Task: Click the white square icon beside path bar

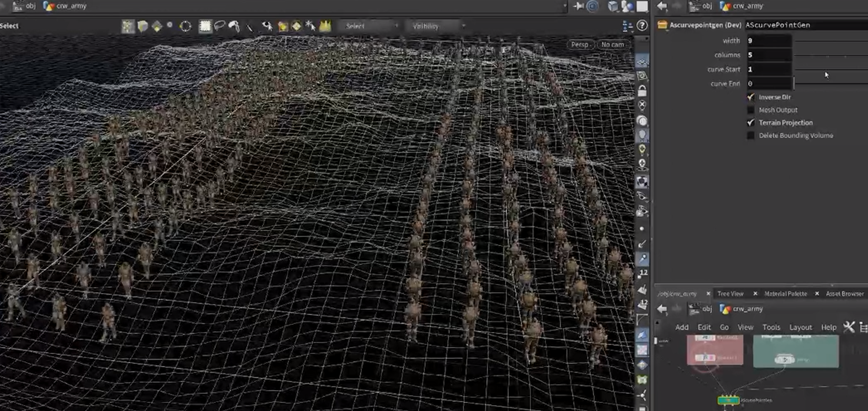Action: (642, 6)
